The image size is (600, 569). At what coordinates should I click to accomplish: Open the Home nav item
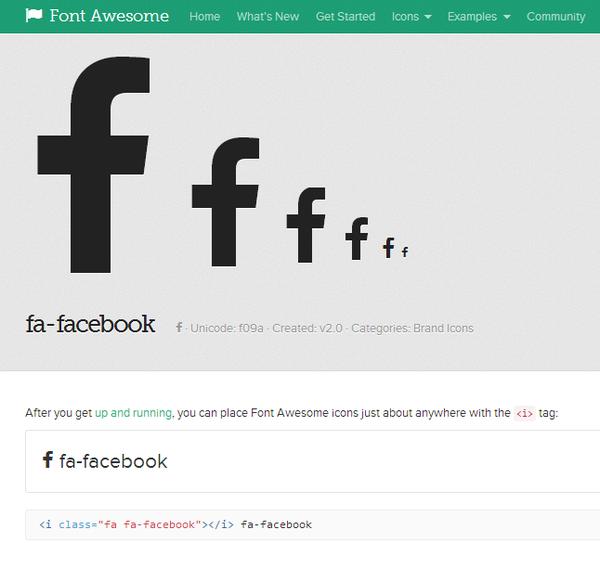pos(205,16)
